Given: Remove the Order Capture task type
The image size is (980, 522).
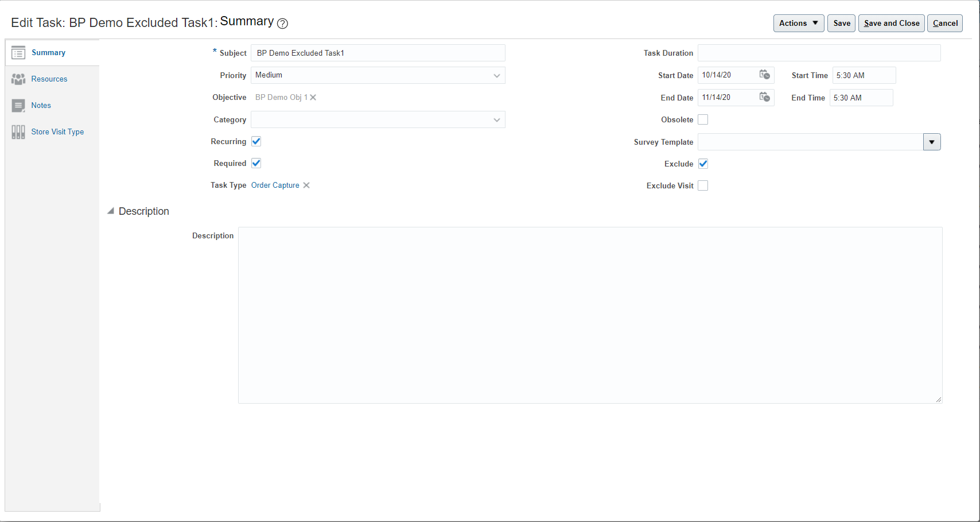Looking at the screenshot, I should click(306, 185).
